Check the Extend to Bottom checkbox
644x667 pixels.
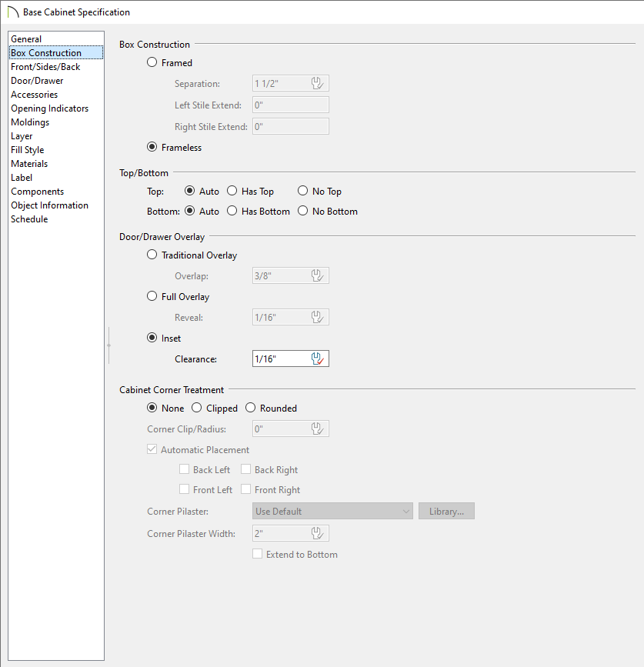coord(257,554)
